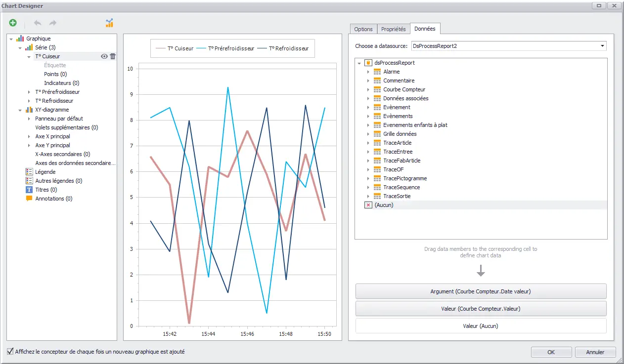Click the red X icon beside (Aucun)
This screenshot has height=364, width=624.
(368, 205)
